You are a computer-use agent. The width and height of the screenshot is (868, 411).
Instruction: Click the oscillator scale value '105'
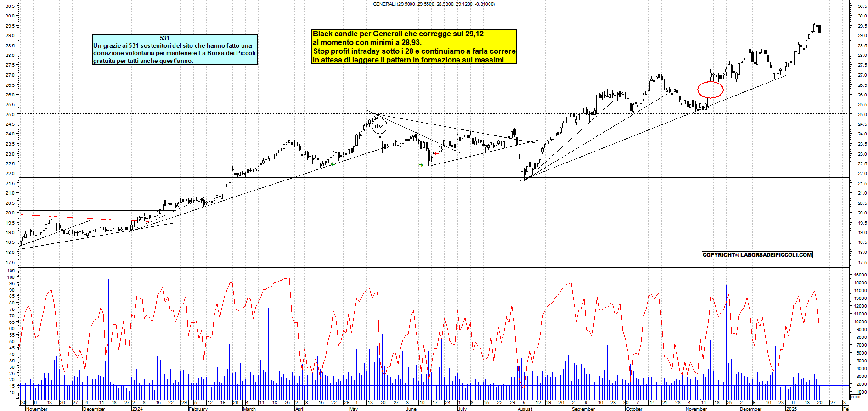(11, 271)
